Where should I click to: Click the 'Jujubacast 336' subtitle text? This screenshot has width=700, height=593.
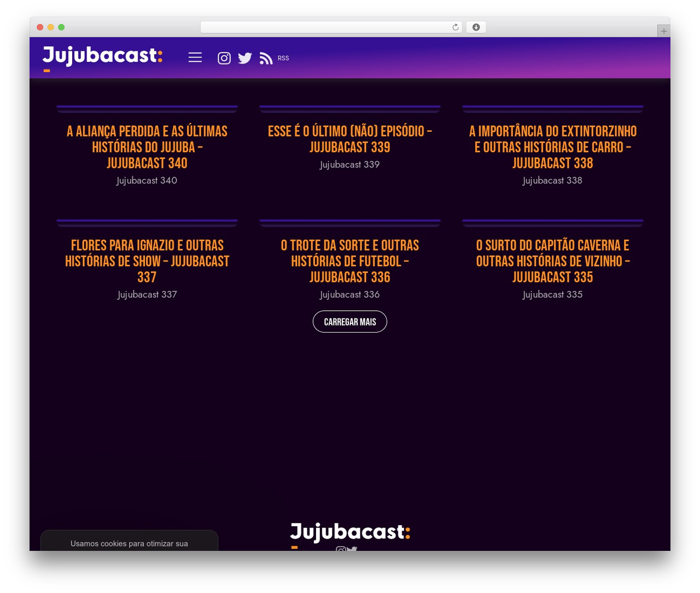coord(350,294)
